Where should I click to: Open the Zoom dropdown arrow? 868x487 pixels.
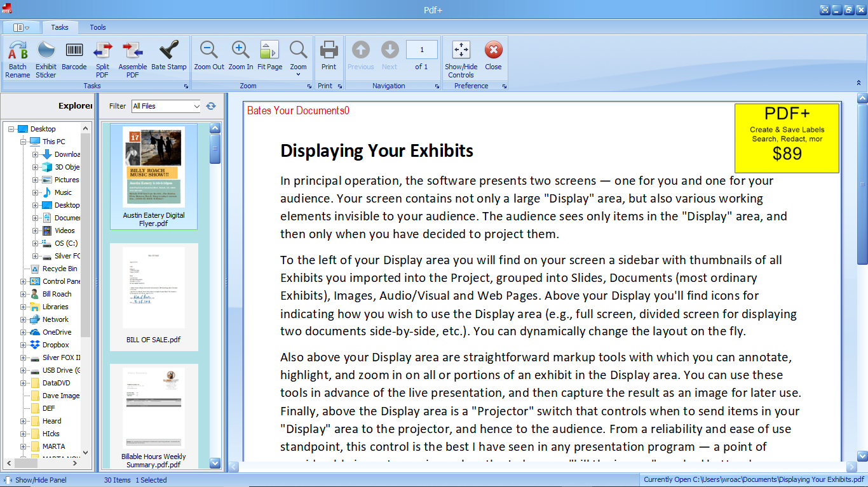[299, 74]
